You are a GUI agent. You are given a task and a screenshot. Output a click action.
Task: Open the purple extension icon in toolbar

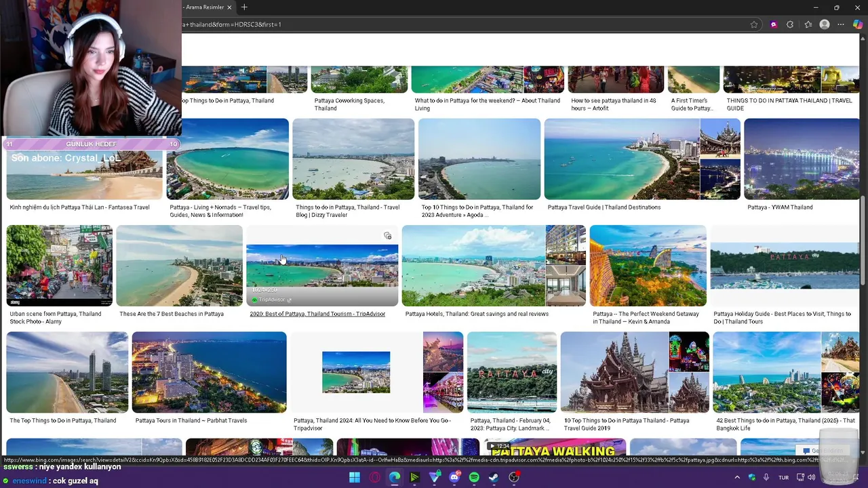click(x=774, y=24)
